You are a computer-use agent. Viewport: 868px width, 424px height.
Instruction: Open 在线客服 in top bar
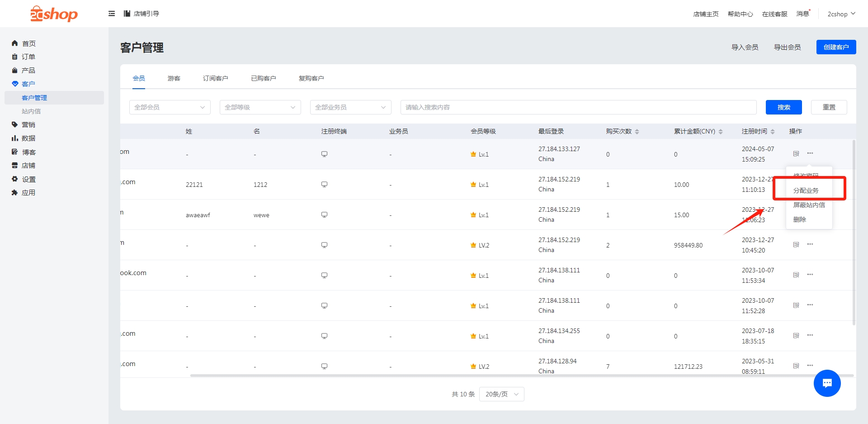(775, 14)
